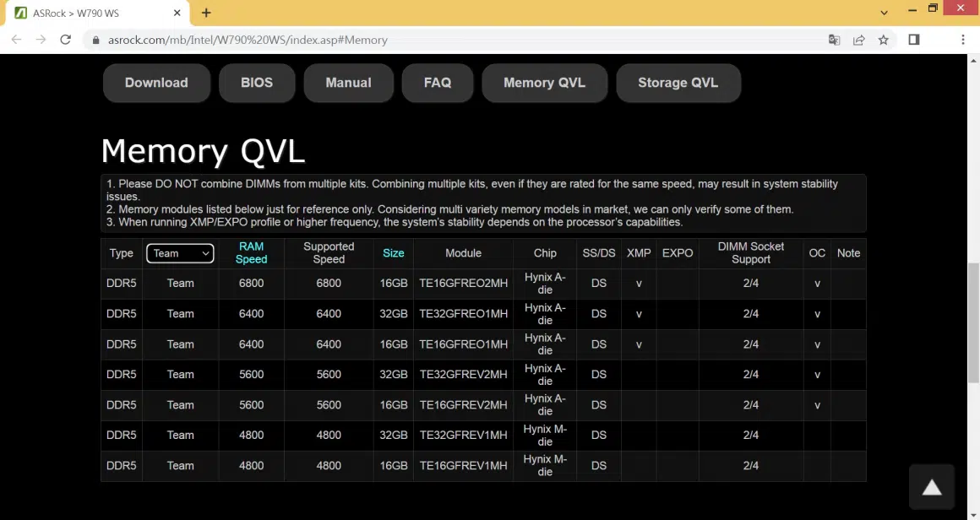This screenshot has height=520, width=980.
Task: Bookmark this page with the star
Action: 883,40
